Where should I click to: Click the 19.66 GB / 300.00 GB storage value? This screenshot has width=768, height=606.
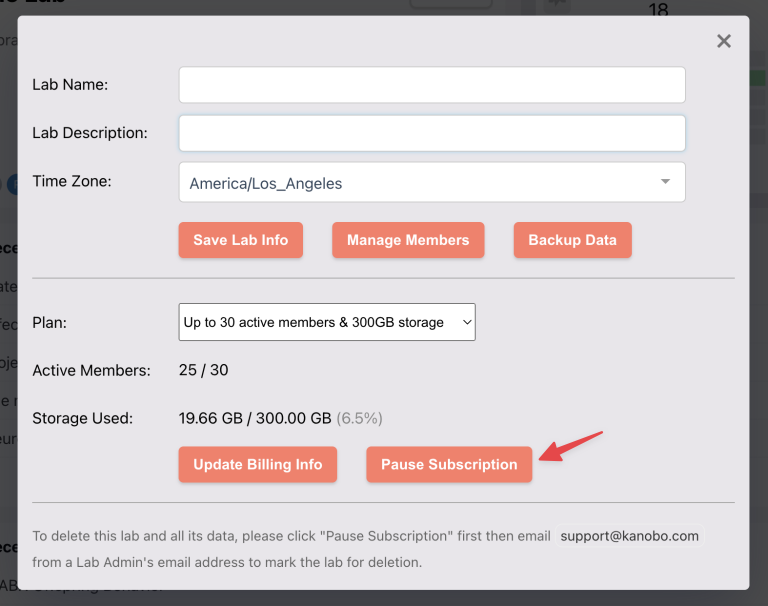255,418
